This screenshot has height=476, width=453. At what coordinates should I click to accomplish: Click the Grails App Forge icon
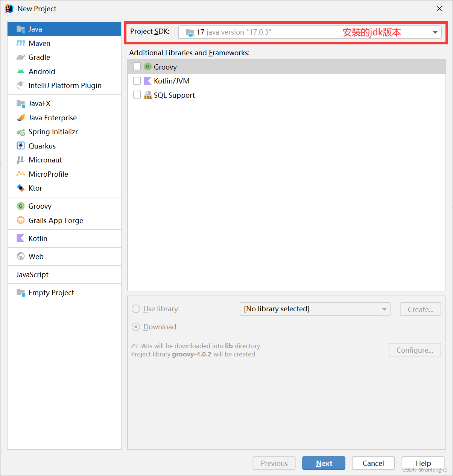tap(21, 220)
